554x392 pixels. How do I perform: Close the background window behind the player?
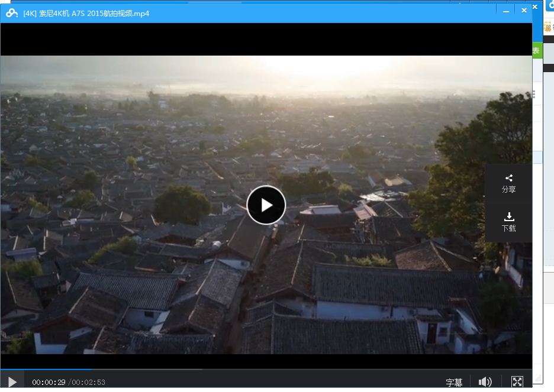[536, 7]
